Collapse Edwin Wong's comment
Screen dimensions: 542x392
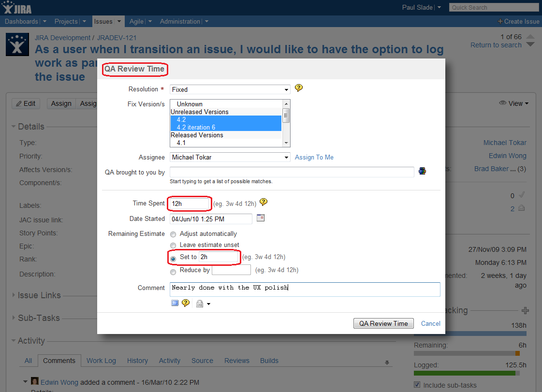coord(25,382)
